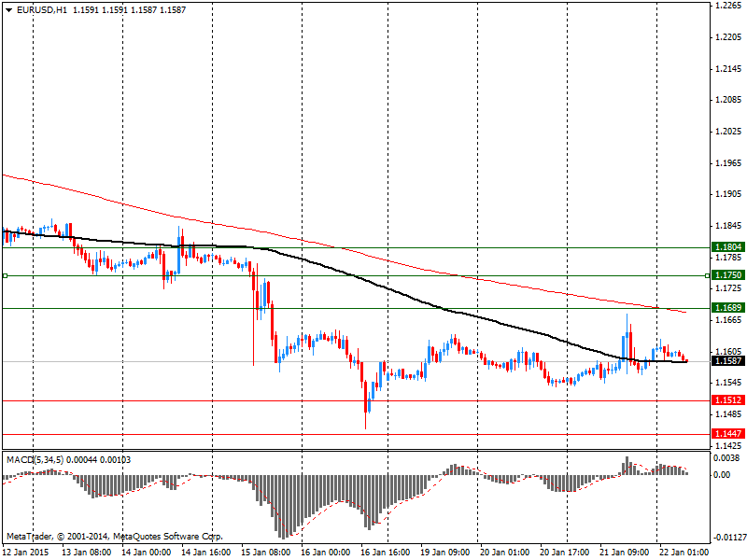Open the chart menu triangle beside EURUSD,H1
Image resolution: width=747 pixels, height=560 pixels.
9,10
